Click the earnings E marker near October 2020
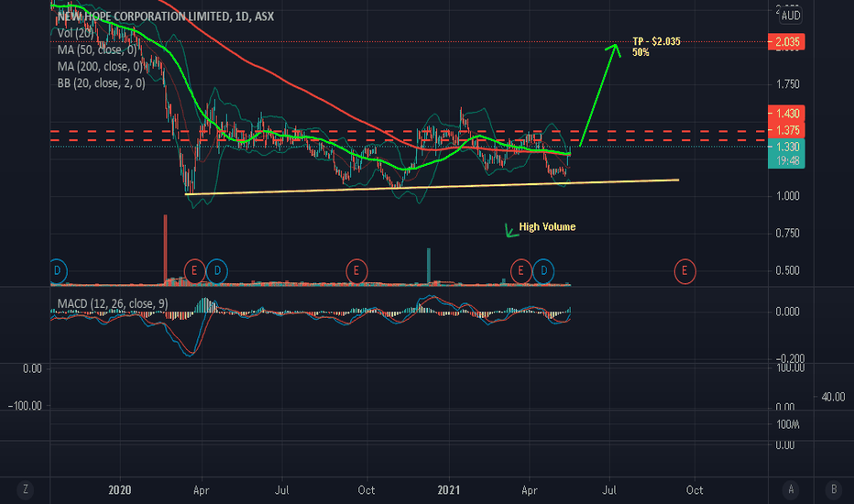The image size is (854, 504). coord(356,271)
